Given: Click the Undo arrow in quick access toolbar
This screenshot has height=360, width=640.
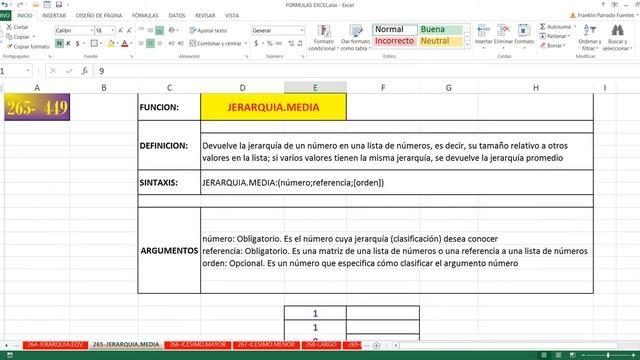Looking at the screenshot, I should click(x=5, y=4).
